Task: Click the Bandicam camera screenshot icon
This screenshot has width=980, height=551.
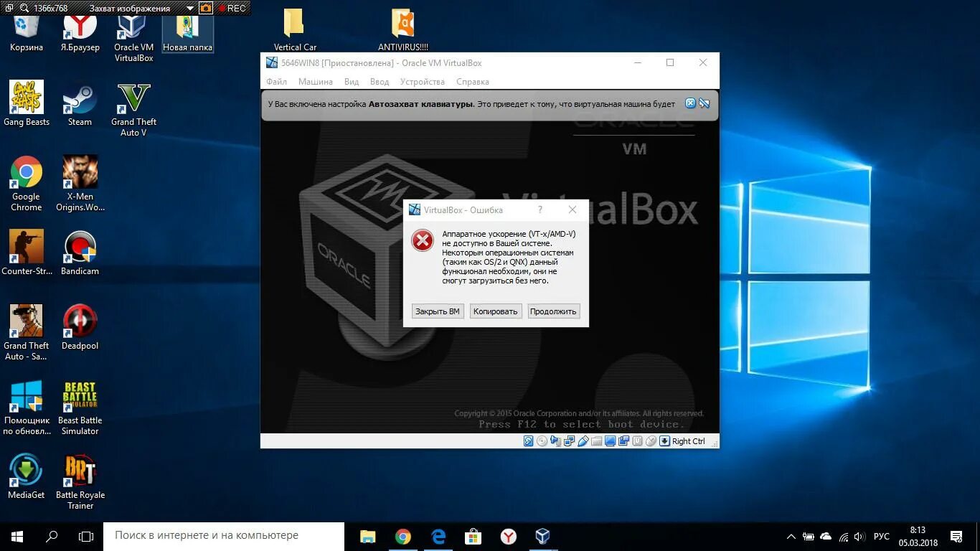Action: pyautogui.click(x=206, y=8)
